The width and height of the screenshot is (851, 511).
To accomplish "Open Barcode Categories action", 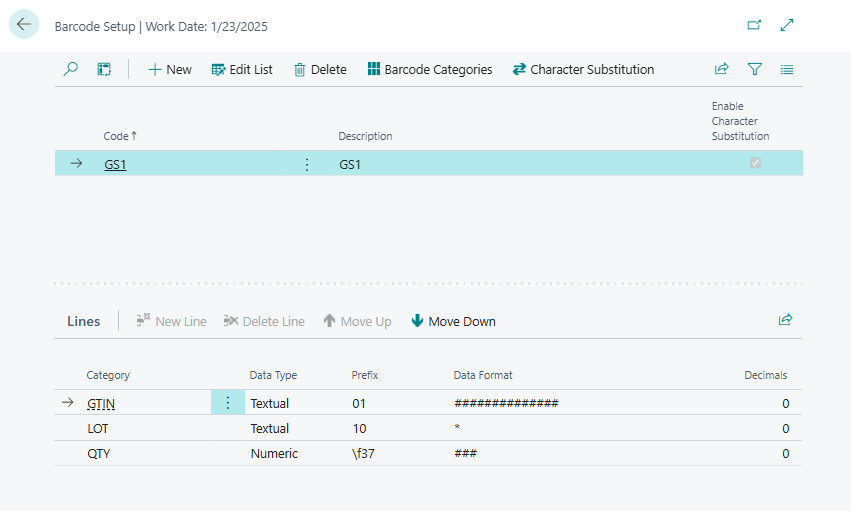I will point(429,69).
